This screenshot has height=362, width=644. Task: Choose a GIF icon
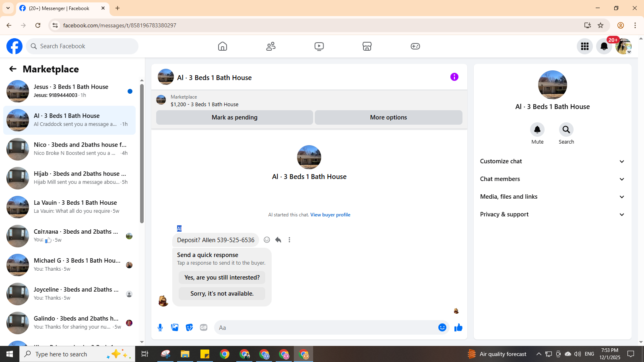pos(204,327)
